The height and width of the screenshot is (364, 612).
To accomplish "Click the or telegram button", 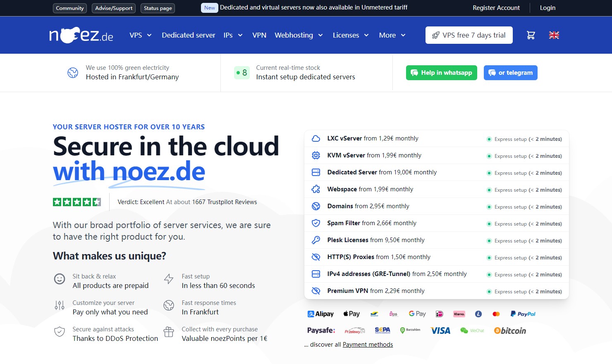I will pyautogui.click(x=511, y=73).
